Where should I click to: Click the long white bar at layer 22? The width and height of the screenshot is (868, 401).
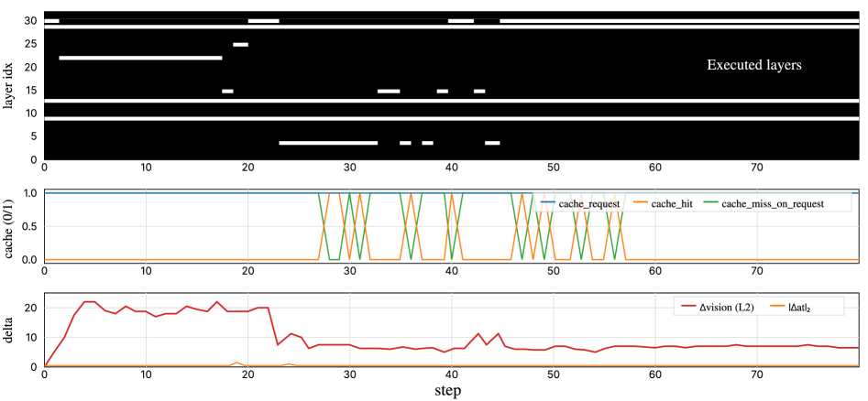coord(140,58)
